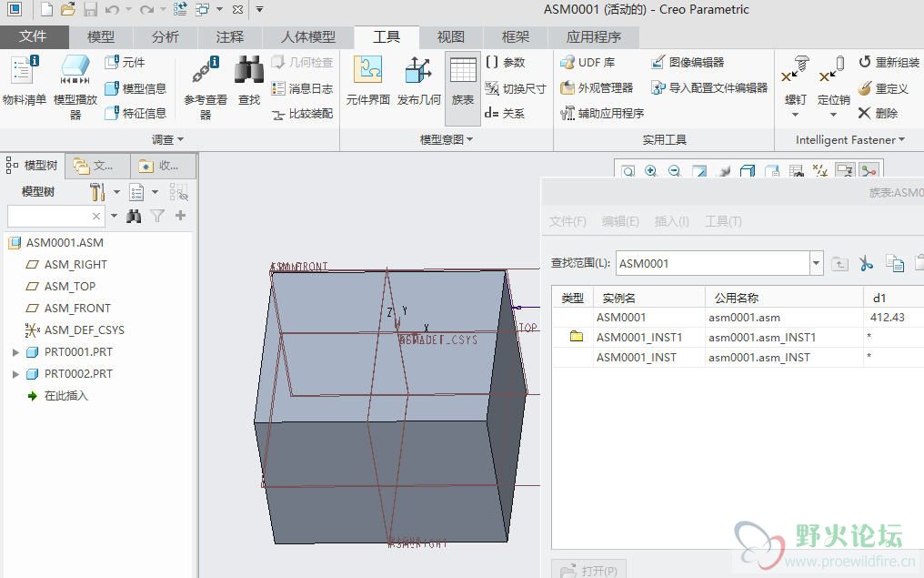Open 外观管理器 appearance manager
Screen dimensions: 924x578
tap(597, 88)
